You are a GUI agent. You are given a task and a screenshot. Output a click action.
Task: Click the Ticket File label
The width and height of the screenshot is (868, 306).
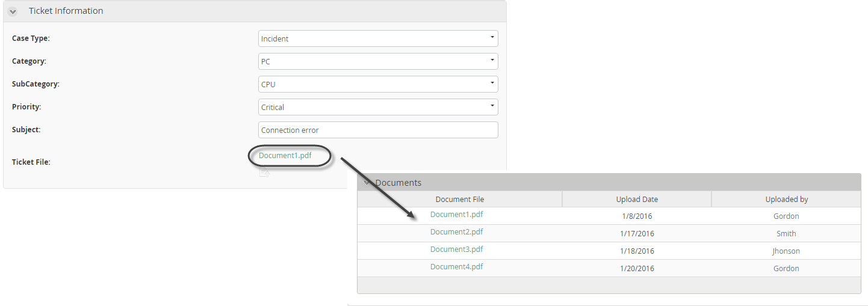point(31,162)
